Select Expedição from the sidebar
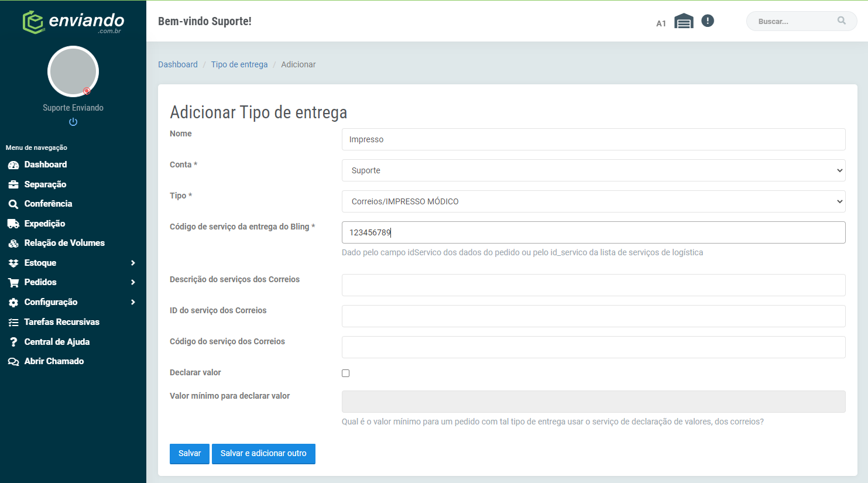This screenshot has height=483, width=868. 44,224
